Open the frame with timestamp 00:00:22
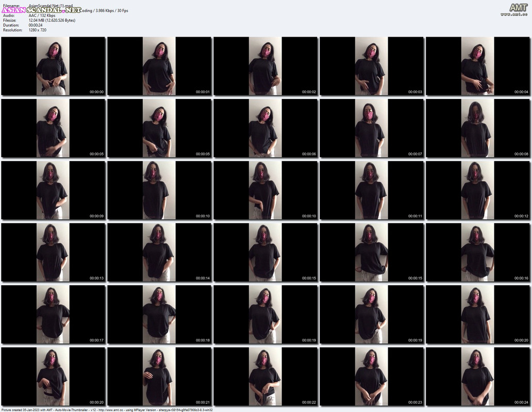This screenshot has height=412, width=532. pos(265,376)
